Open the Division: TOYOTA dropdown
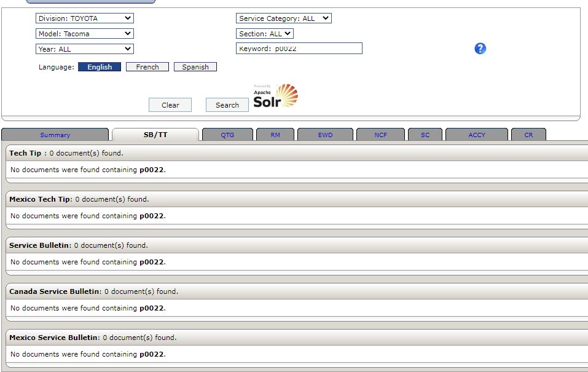 [x=85, y=18]
